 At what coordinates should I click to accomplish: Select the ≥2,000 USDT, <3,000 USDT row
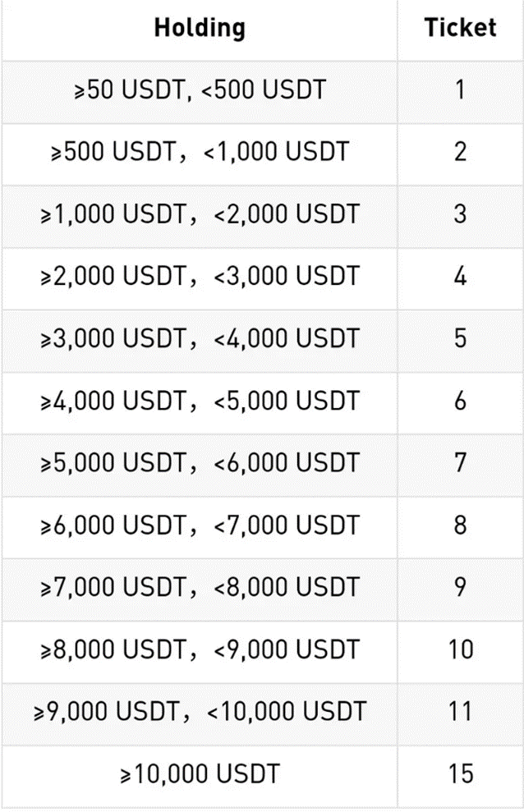point(200,277)
